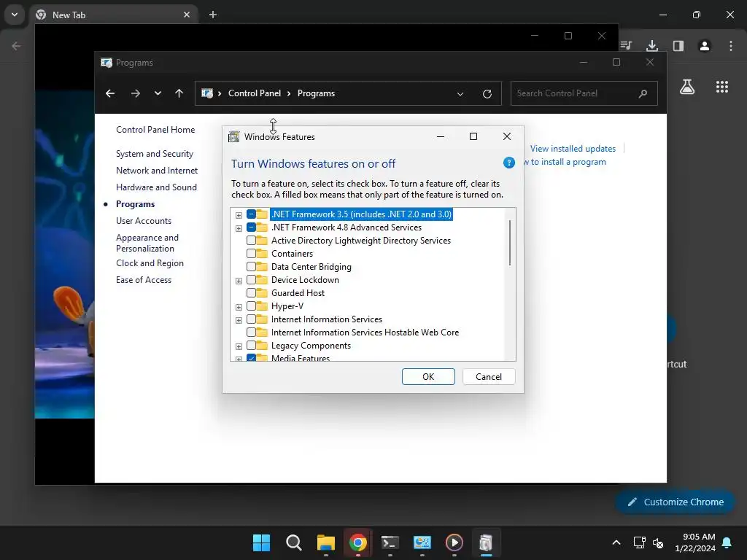
Task: Enable the Hyper-V checkbox
Action: (x=251, y=306)
